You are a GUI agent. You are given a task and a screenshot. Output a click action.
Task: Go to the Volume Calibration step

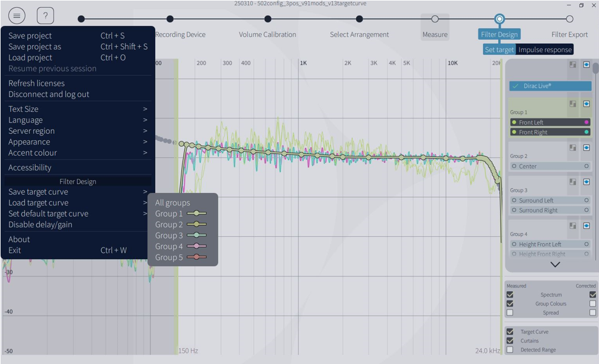(267, 34)
